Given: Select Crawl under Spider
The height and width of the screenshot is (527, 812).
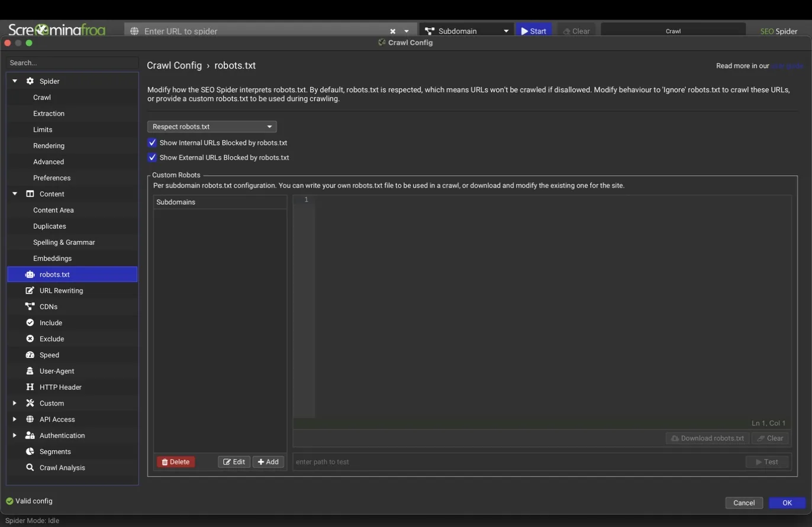Looking at the screenshot, I should (x=42, y=97).
